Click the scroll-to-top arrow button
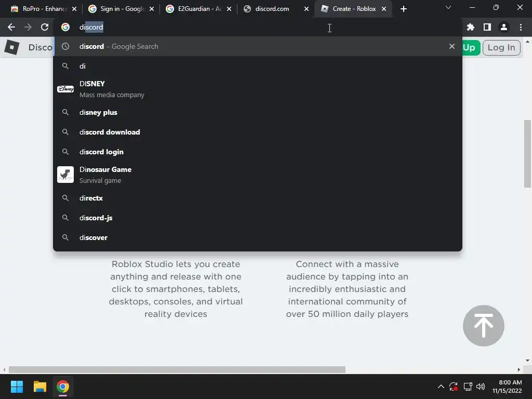 484,326
